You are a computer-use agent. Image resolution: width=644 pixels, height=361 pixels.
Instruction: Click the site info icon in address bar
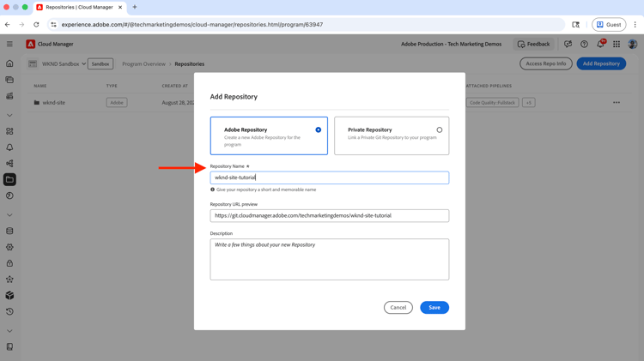(x=53, y=25)
